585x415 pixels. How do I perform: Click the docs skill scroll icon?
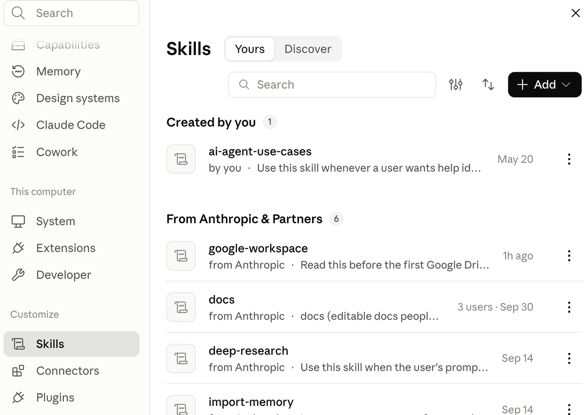[x=181, y=307]
